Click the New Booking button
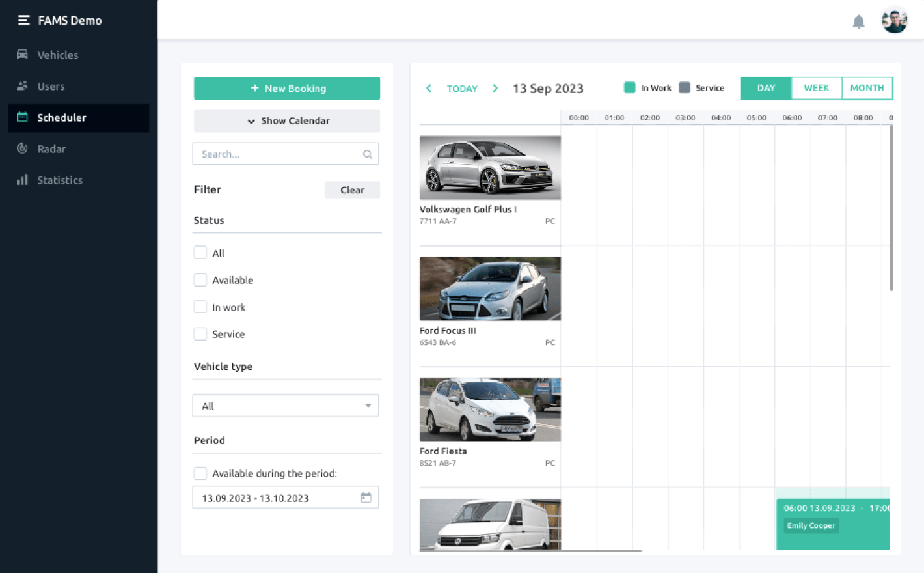This screenshot has height=573, width=924. pos(287,89)
